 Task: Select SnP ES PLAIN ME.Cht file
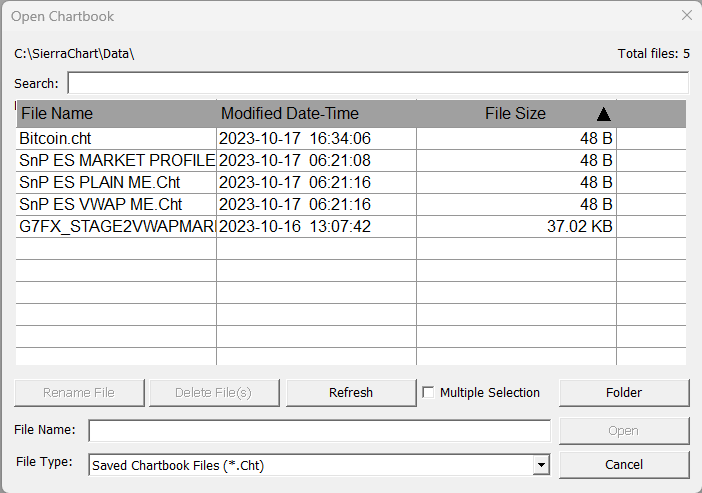pos(92,183)
